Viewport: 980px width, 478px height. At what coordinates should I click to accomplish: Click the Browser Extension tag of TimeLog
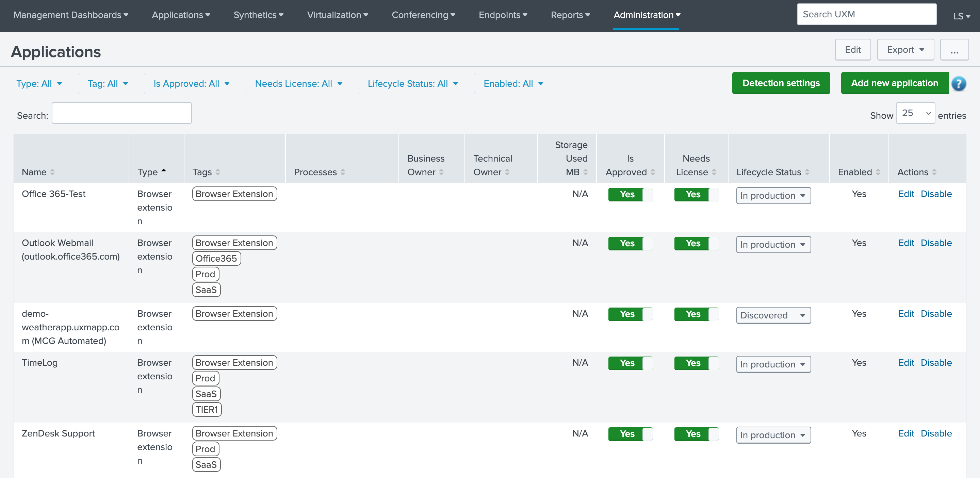(x=234, y=362)
